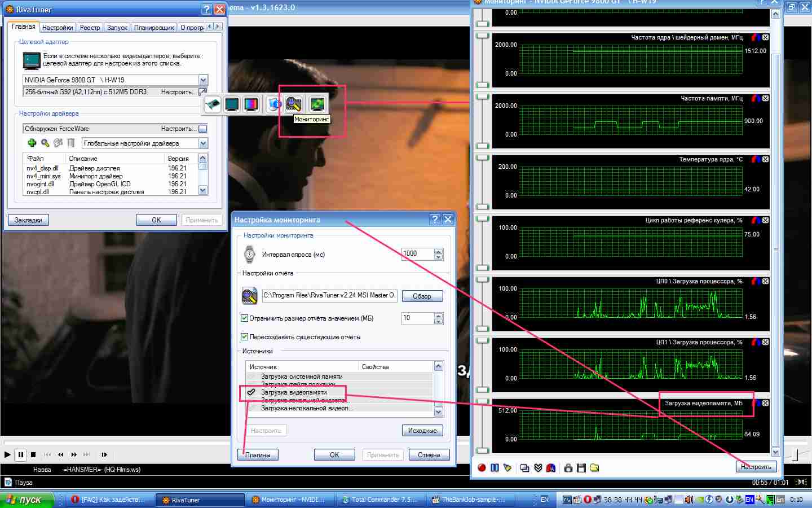Switch to the Планировщик tab

[154, 28]
